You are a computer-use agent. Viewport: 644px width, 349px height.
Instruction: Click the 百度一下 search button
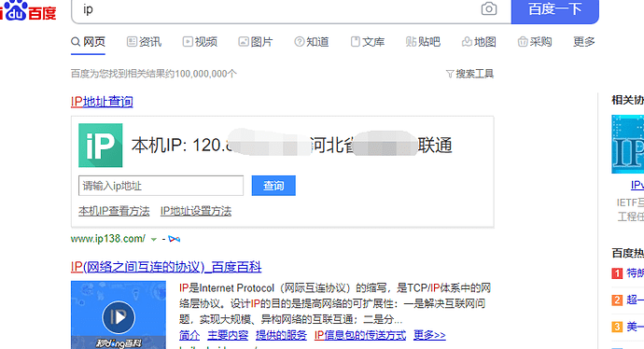pyautogui.click(x=555, y=10)
